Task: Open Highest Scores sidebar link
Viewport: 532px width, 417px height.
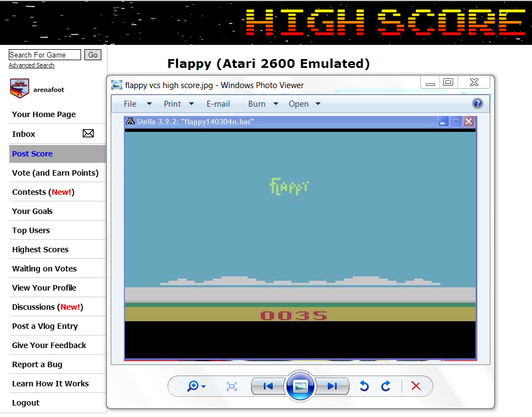Action: click(40, 250)
